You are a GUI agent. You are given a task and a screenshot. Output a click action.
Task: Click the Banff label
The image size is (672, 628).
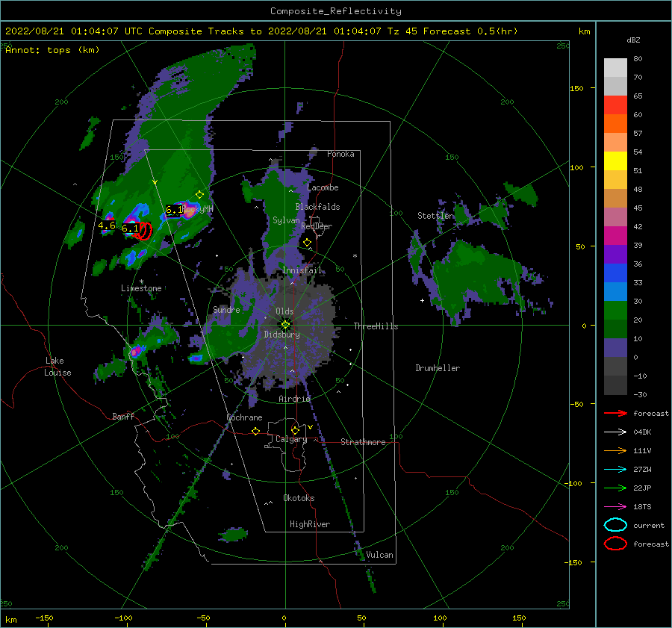pos(123,416)
